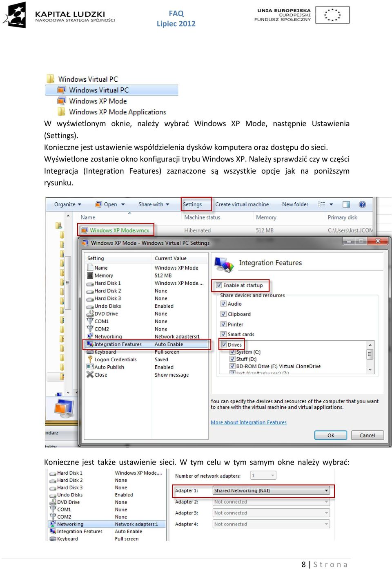Screen dimensions: 392x570
Task: Open the Adapter 2 dropdown
Action: [271, 502]
